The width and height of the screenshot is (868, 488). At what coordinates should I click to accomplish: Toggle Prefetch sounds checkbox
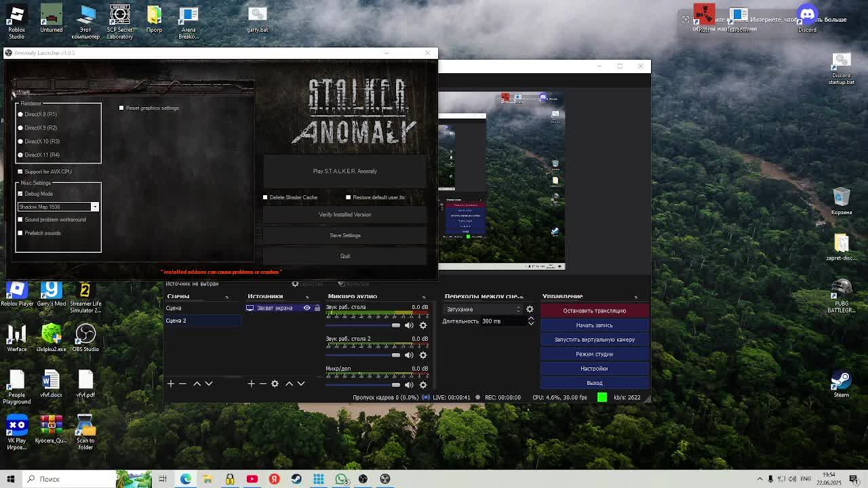click(x=20, y=233)
